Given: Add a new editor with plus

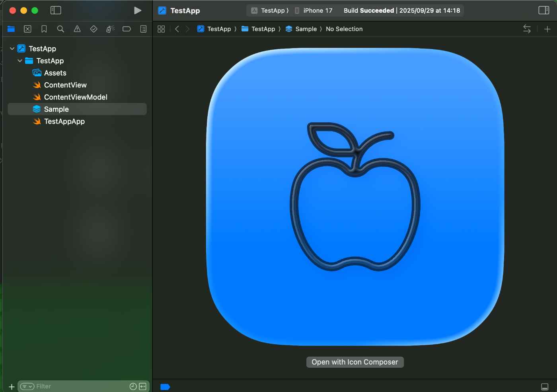Looking at the screenshot, I should [x=547, y=29].
